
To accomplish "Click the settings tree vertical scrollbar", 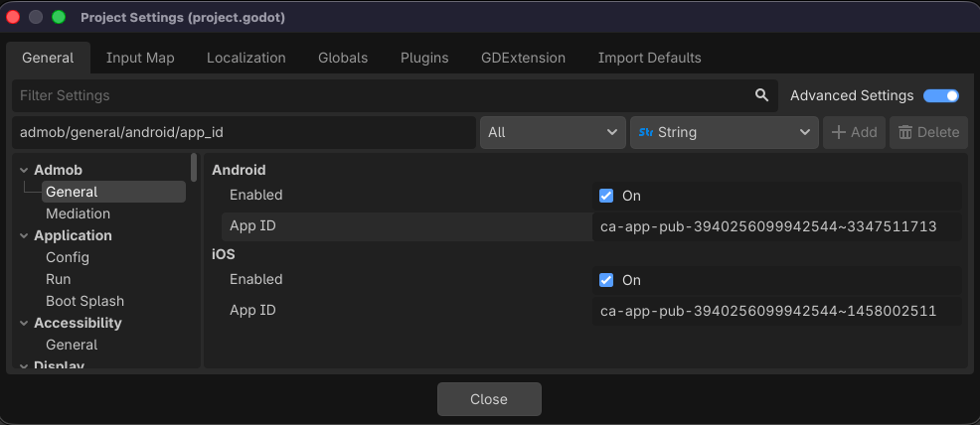I will tap(195, 167).
